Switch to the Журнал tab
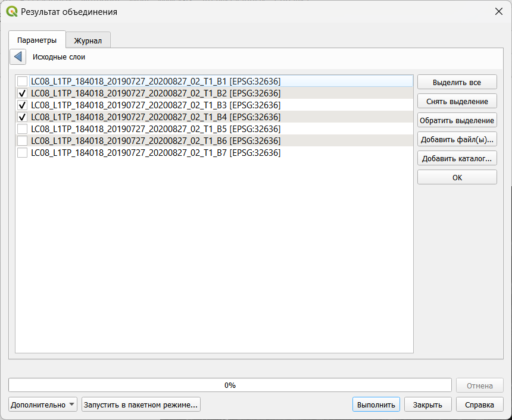The width and height of the screenshot is (512, 420). pyautogui.click(x=88, y=40)
